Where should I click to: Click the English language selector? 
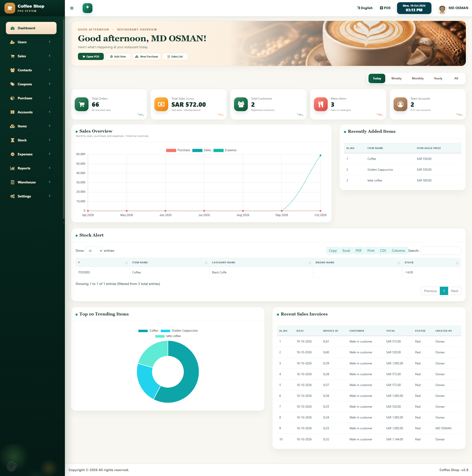pos(365,8)
